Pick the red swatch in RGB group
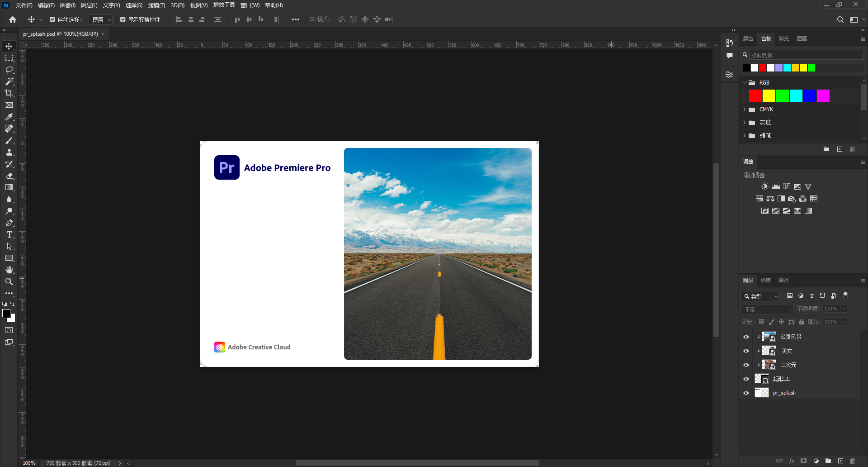868x467 pixels. click(755, 96)
